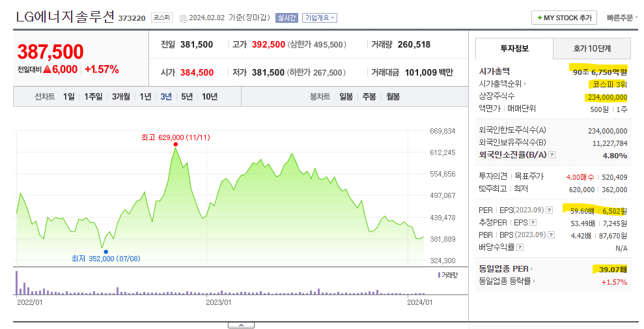
Task: Click help icon next to 추정PER EPS
Action: coord(533,223)
